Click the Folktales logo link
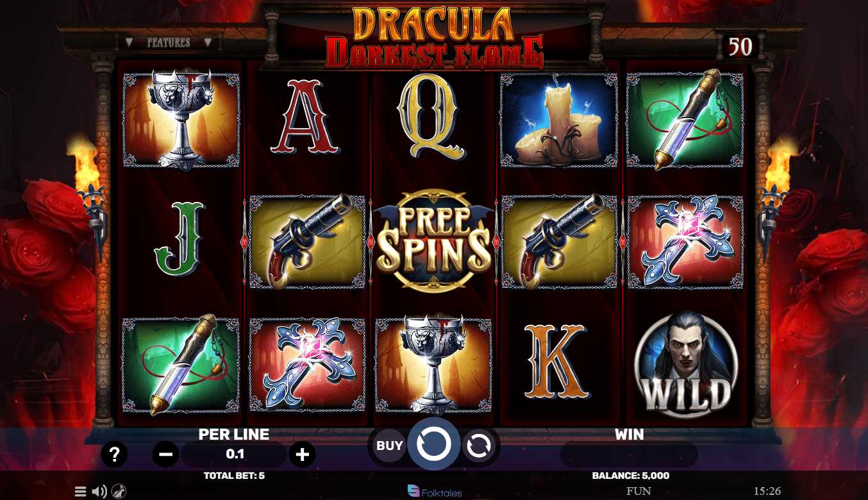The image size is (868, 500). click(x=434, y=492)
